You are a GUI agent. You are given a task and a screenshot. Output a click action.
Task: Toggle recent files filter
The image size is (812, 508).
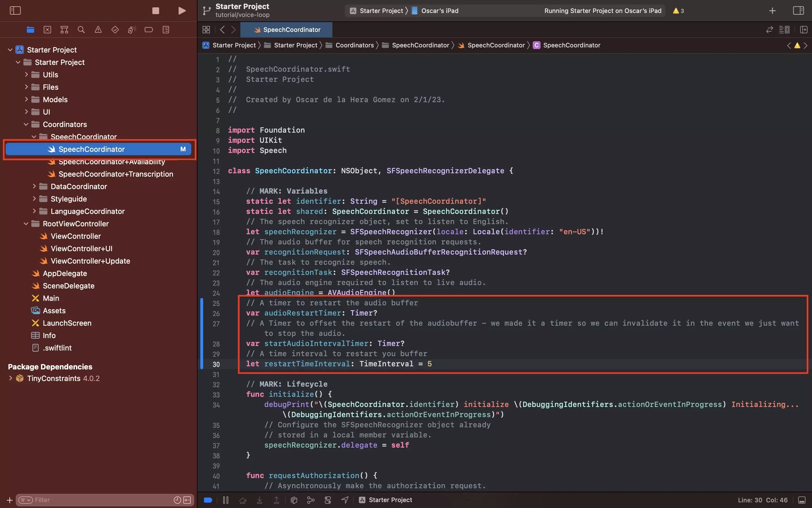point(177,500)
